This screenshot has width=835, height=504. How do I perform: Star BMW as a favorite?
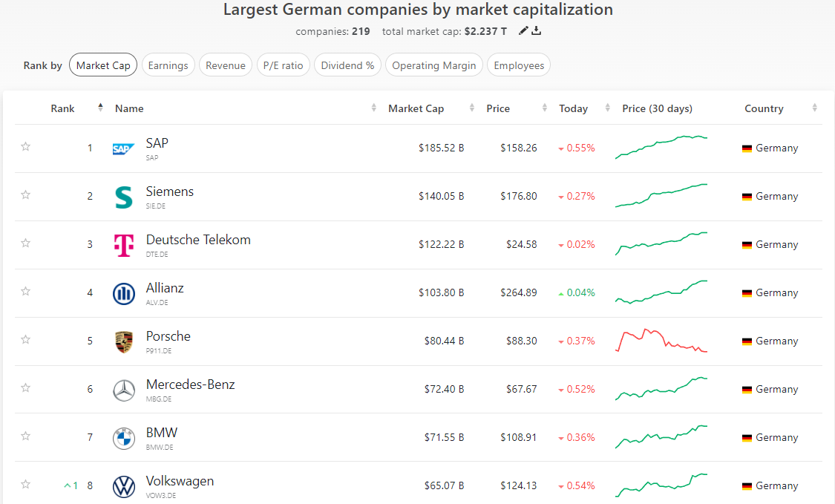pyautogui.click(x=26, y=436)
